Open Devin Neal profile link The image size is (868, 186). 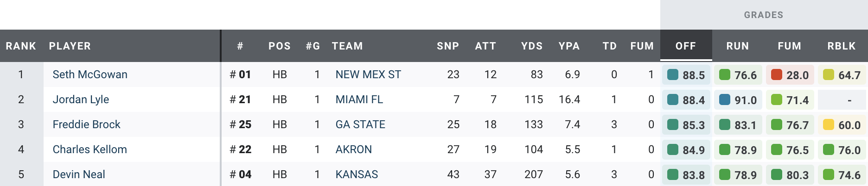[79, 174]
